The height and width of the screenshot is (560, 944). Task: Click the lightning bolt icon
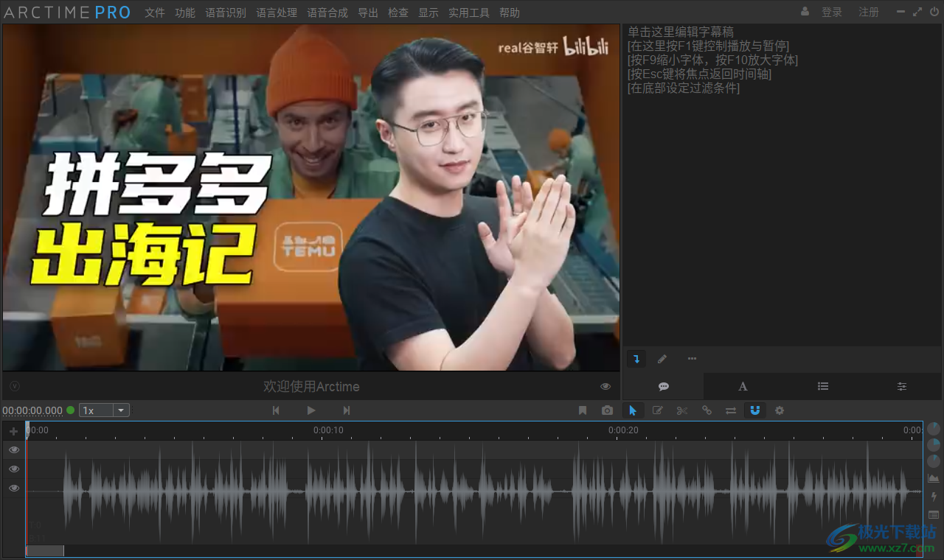(x=934, y=497)
